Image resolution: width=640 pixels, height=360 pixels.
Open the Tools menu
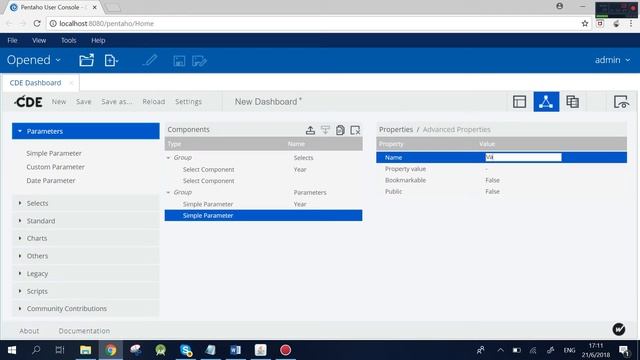[x=69, y=40]
